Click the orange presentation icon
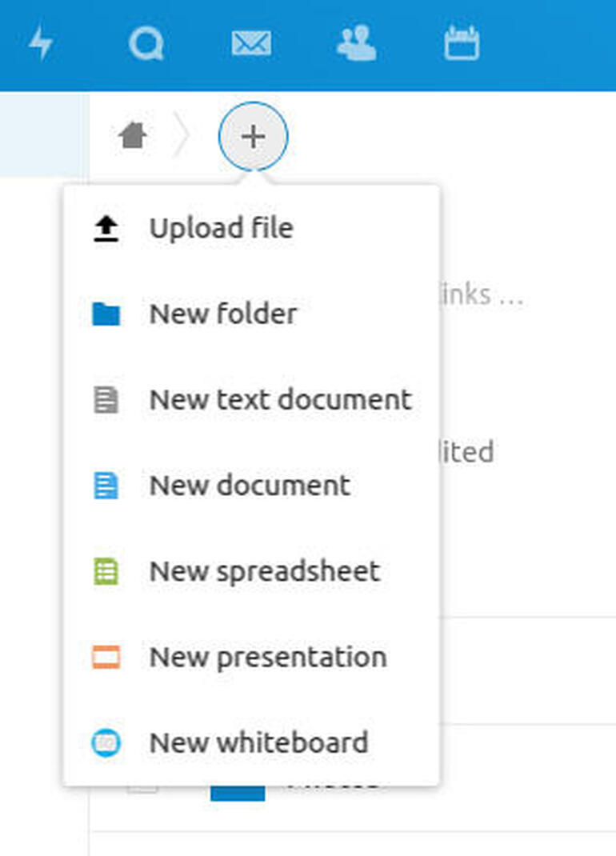The width and height of the screenshot is (616, 856). (106, 658)
